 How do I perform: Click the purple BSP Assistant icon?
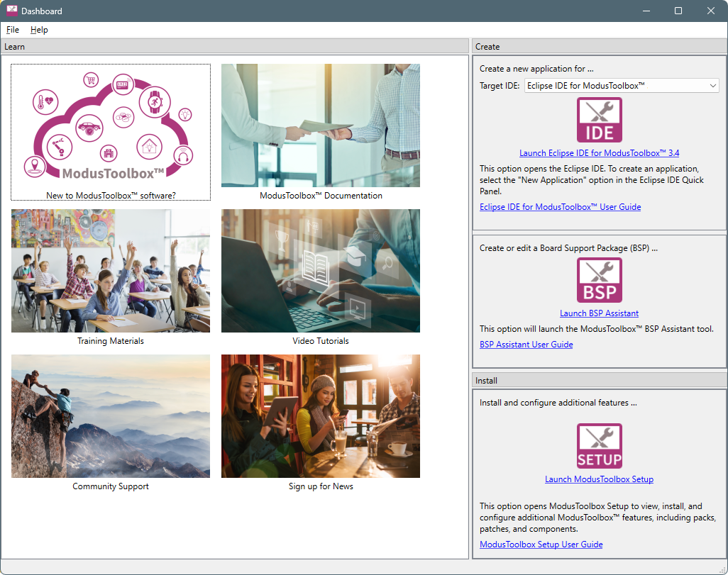599,280
